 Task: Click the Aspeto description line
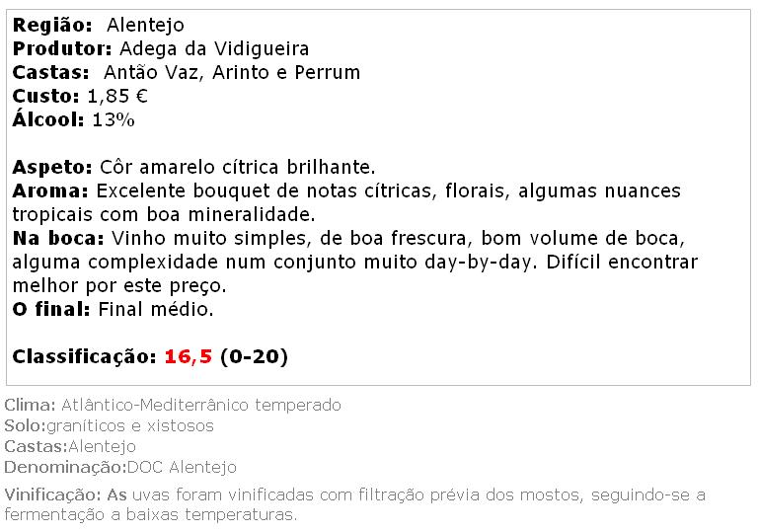point(193,167)
